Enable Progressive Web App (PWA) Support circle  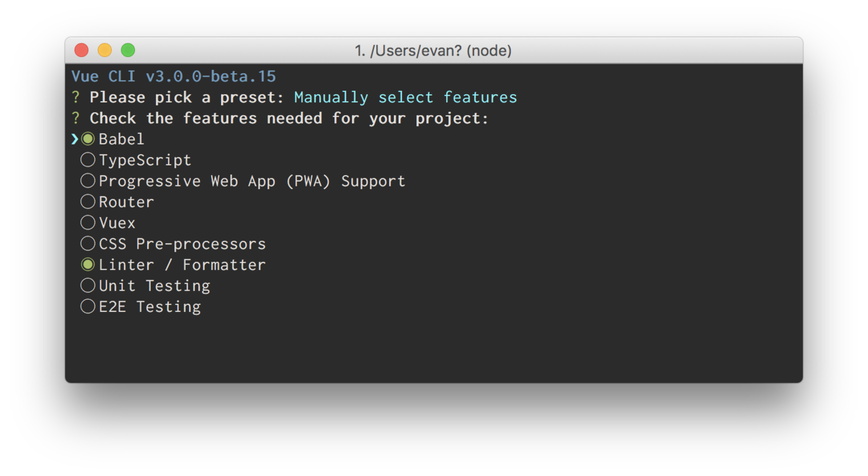(88, 181)
